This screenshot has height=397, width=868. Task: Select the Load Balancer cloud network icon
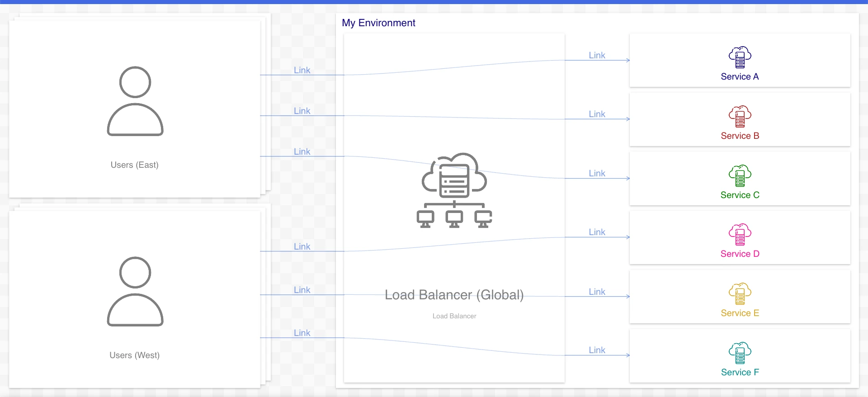coord(454,190)
